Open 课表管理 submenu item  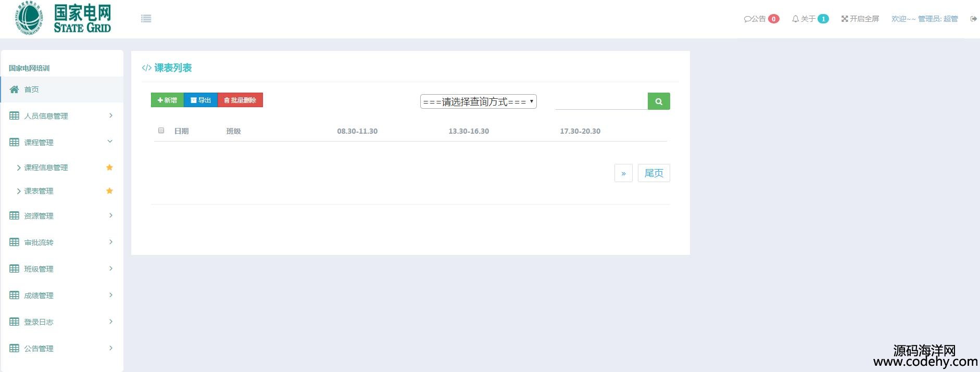(x=39, y=191)
